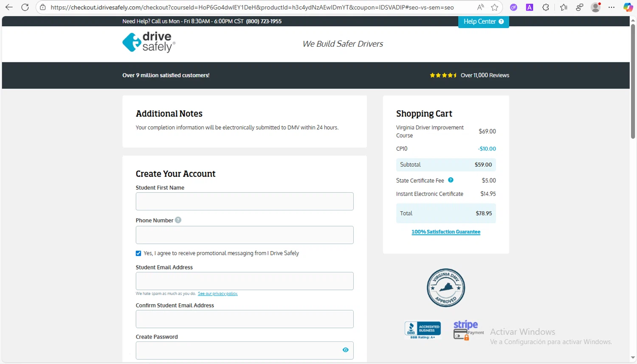The width and height of the screenshot is (637, 364).
Task: Click the Phone Number help question icon
Action: 178,220
